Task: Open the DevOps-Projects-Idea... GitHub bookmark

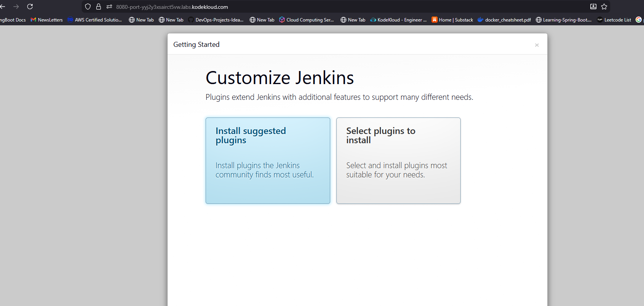Action: click(x=216, y=20)
